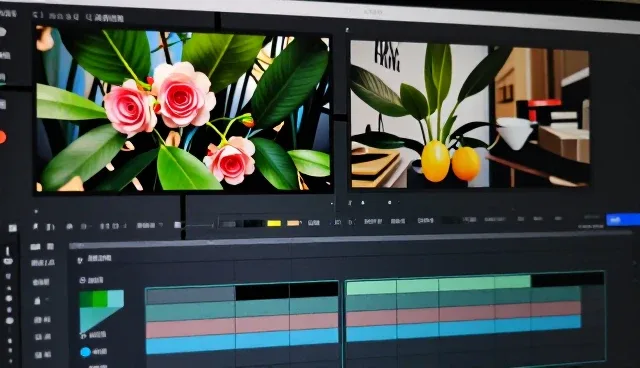Toggle the blue circle in track header panel
This screenshot has height=368, width=640.
(x=85, y=352)
